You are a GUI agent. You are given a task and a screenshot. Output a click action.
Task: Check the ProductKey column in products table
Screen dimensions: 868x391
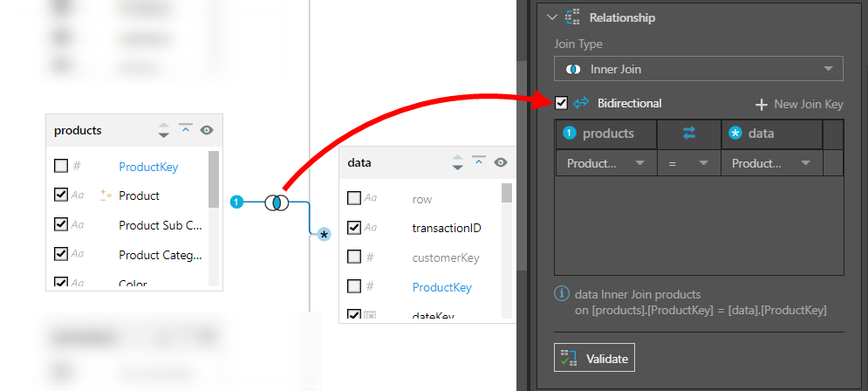tap(60, 166)
